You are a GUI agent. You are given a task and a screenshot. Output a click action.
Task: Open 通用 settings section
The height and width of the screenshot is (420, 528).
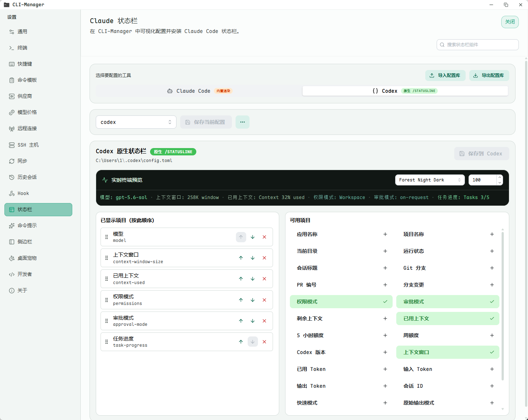tap(38, 32)
